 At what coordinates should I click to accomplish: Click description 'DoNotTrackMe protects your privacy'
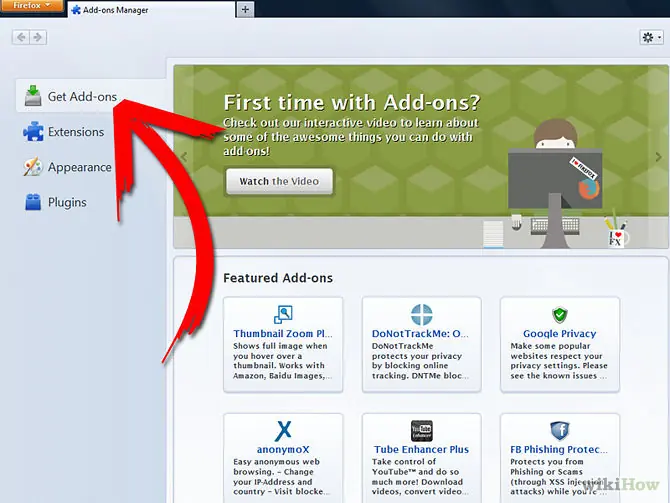420,361
